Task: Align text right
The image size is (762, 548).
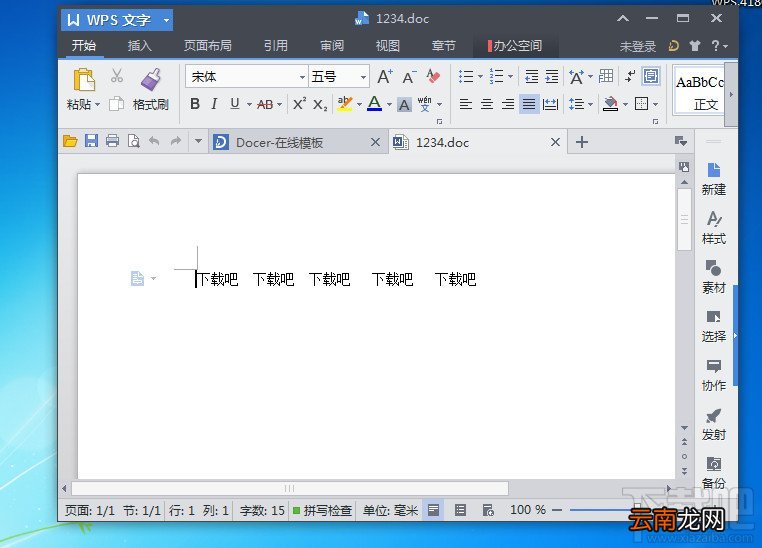Action: pos(508,104)
